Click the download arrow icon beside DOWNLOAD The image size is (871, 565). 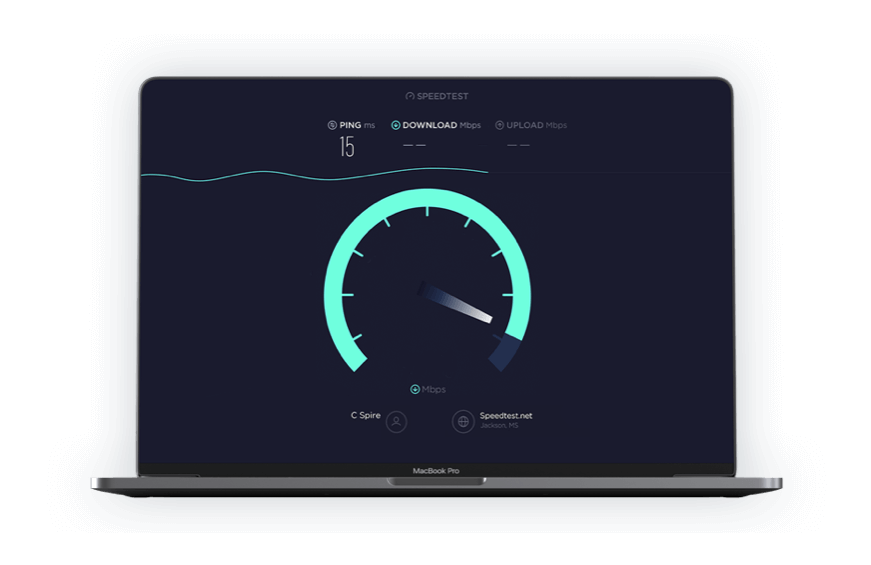[x=396, y=125]
